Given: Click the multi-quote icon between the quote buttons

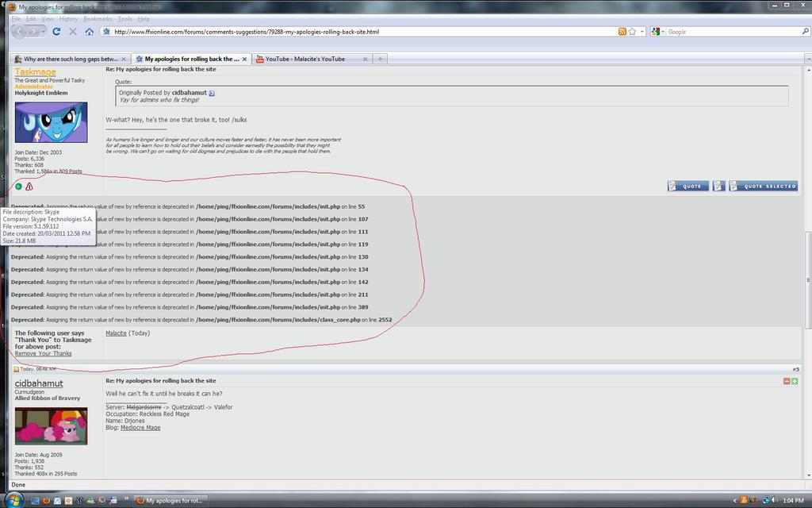Looking at the screenshot, I should click(x=718, y=186).
